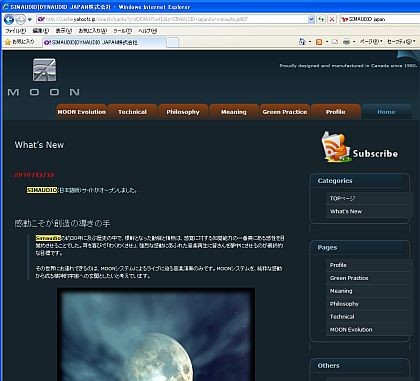Go to the Home navigation tab
The image size is (420, 381).
[x=386, y=112]
